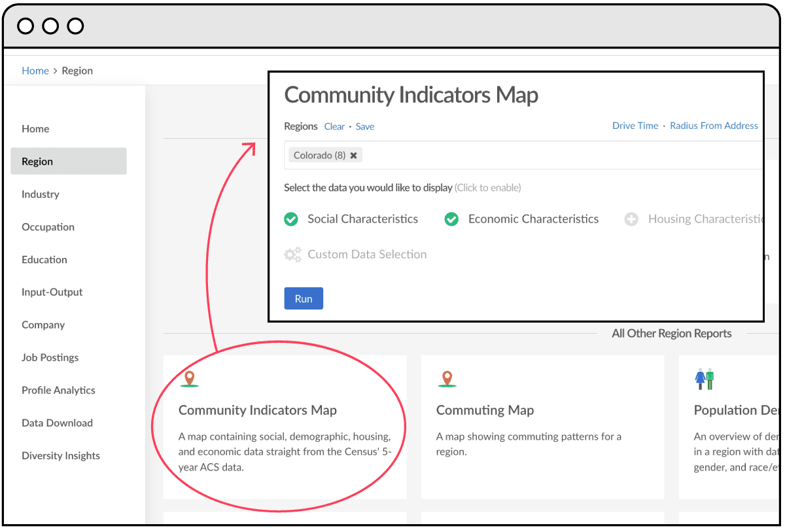This screenshot has height=532, width=785.
Task: Disable the Social Characteristics data display
Action: click(x=291, y=219)
